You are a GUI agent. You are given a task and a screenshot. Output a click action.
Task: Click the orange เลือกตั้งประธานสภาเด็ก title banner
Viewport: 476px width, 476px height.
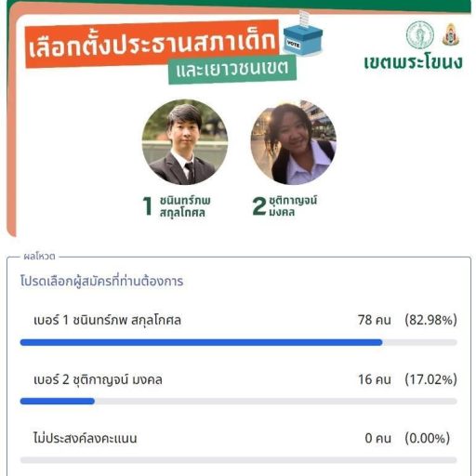click(x=152, y=45)
